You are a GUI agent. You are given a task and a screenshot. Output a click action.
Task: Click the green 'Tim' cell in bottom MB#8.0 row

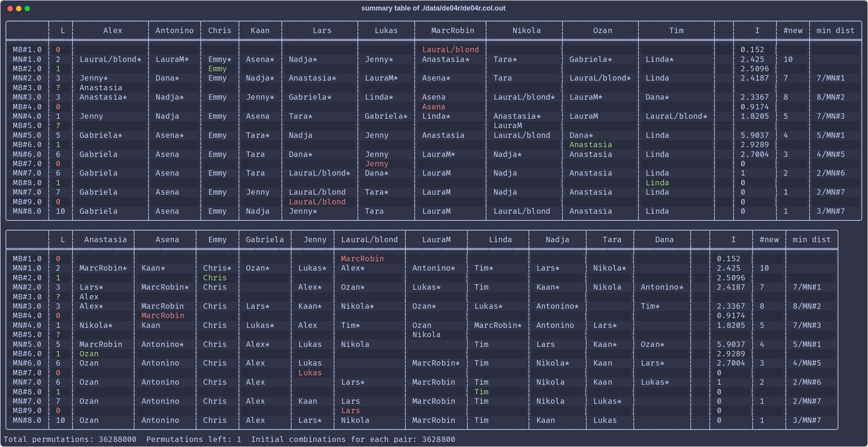click(x=481, y=392)
